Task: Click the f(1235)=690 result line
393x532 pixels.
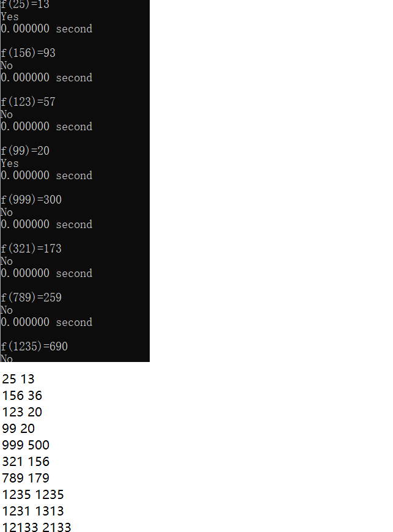Action: point(34,346)
